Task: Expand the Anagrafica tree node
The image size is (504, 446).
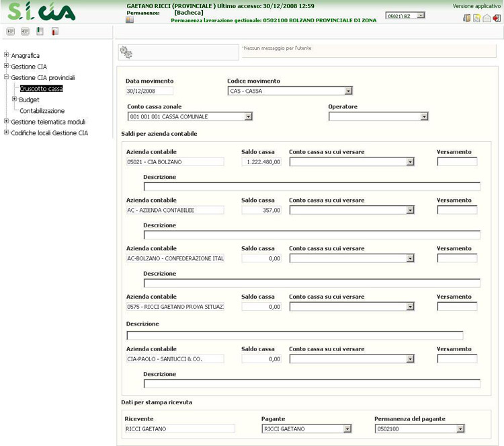Action: [6, 54]
